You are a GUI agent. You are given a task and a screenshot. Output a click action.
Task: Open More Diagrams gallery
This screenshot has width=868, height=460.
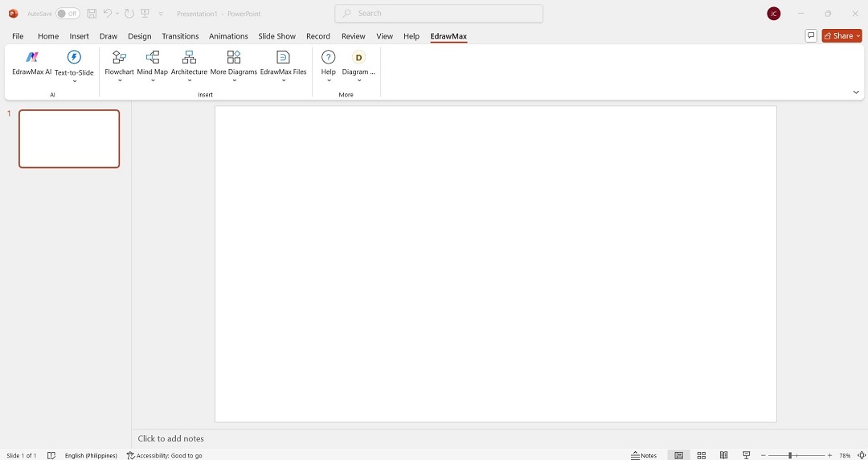click(234, 63)
